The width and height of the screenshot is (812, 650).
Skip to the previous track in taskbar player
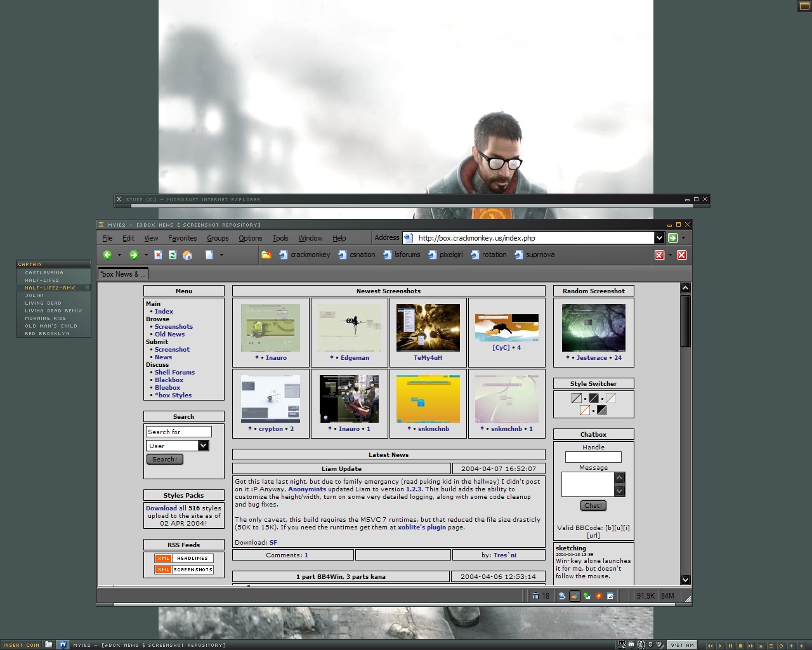(710, 646)
